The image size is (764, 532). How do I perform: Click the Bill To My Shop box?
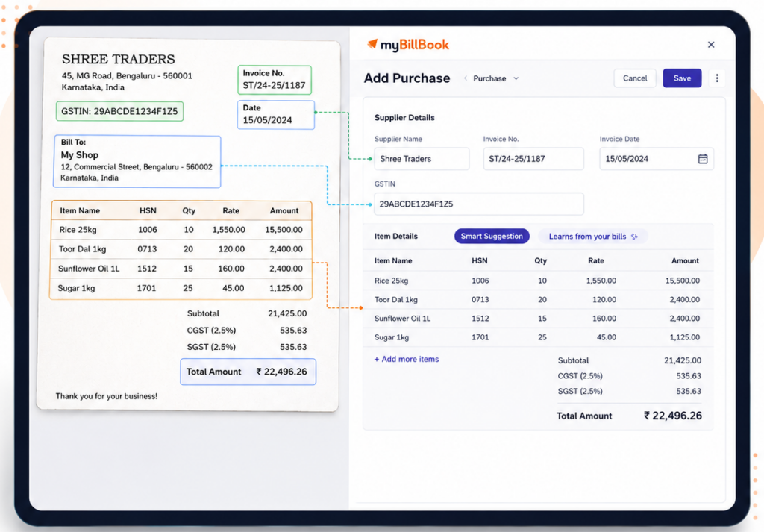[x=137, y=162]
